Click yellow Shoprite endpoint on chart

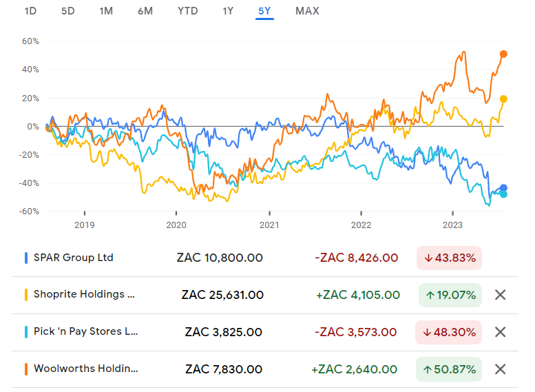tap(503, 99)
